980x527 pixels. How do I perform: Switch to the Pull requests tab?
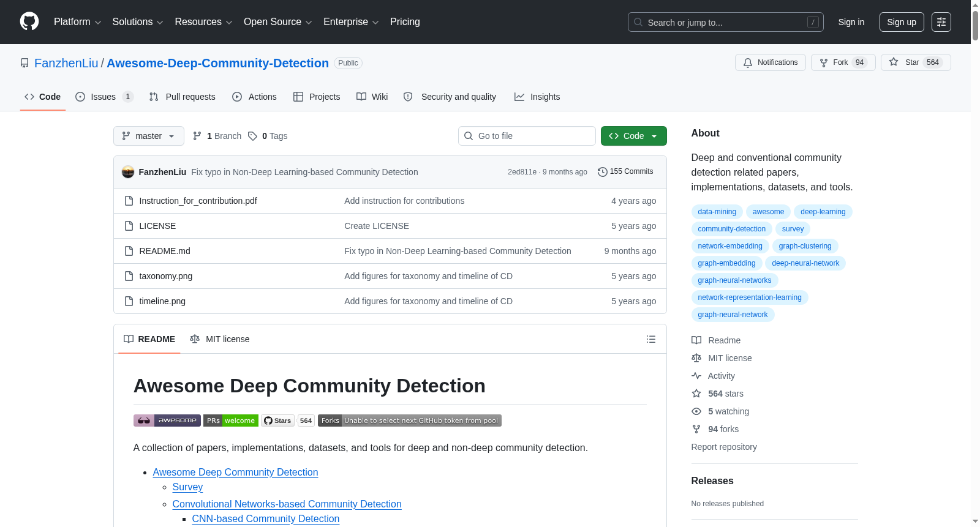pos(183,97)
